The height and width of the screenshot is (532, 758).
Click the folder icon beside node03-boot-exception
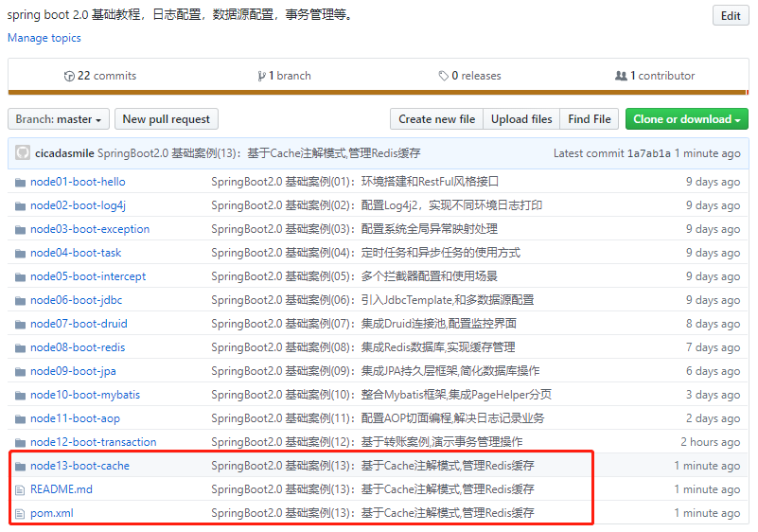[x=20, y=230]
